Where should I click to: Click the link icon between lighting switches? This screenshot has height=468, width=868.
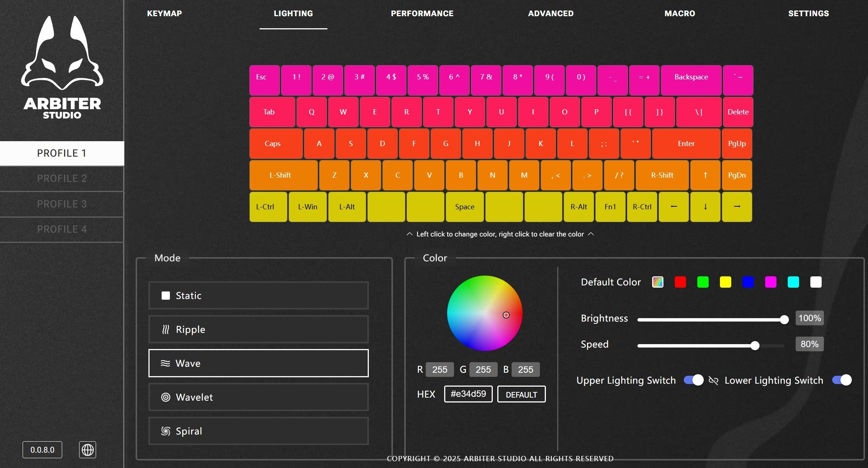click(x=713, y=380)
